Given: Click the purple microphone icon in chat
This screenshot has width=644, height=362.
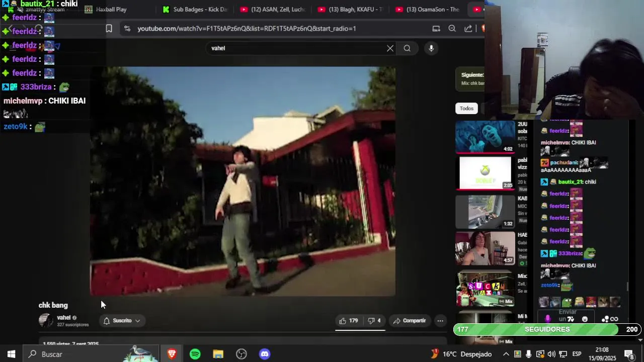Looking at the screenshot, I should coord(547,319).
